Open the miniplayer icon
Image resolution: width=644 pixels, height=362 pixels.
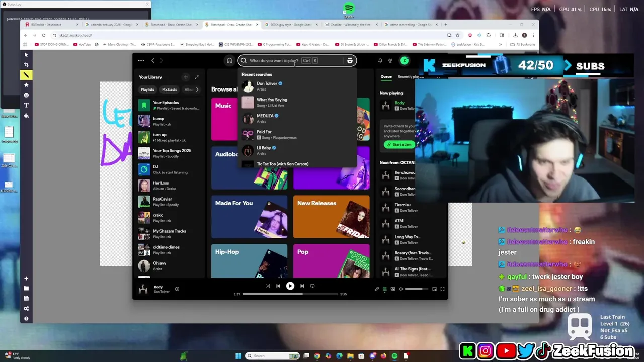434,289
